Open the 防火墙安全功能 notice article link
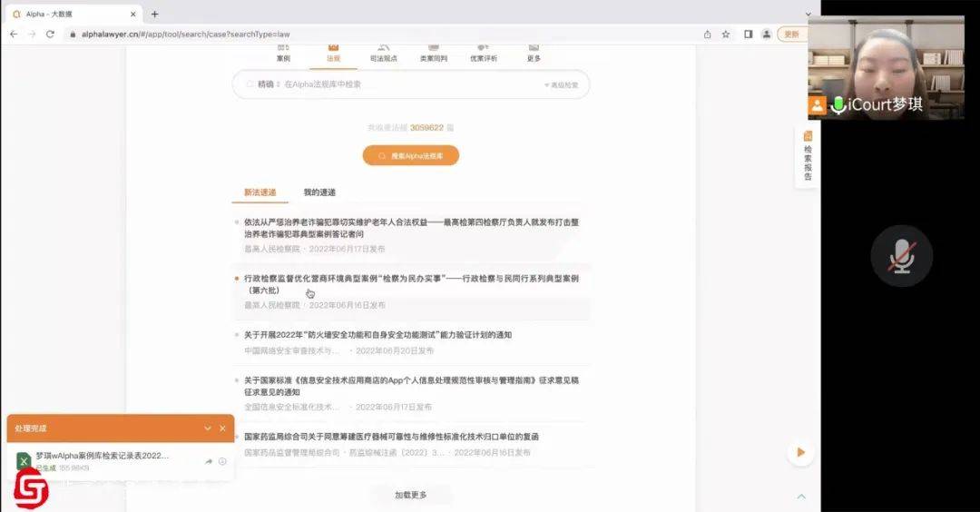 (x=377, y=335)
